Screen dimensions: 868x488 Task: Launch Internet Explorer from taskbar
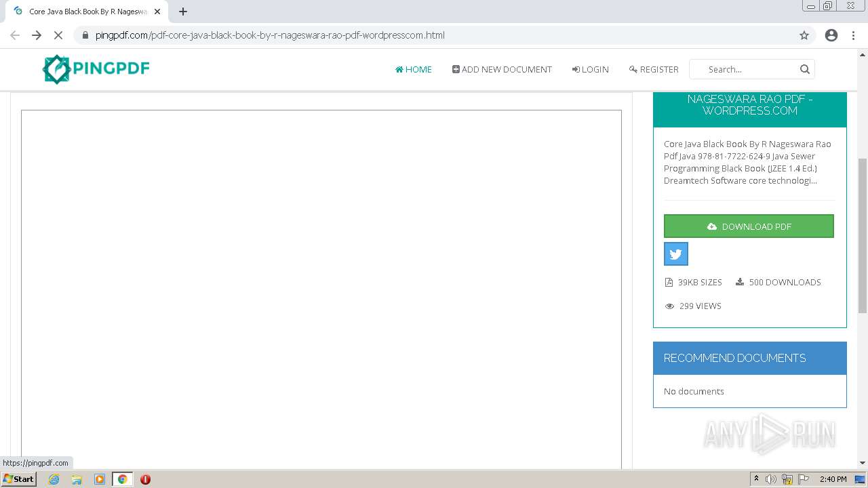(54, 479)
